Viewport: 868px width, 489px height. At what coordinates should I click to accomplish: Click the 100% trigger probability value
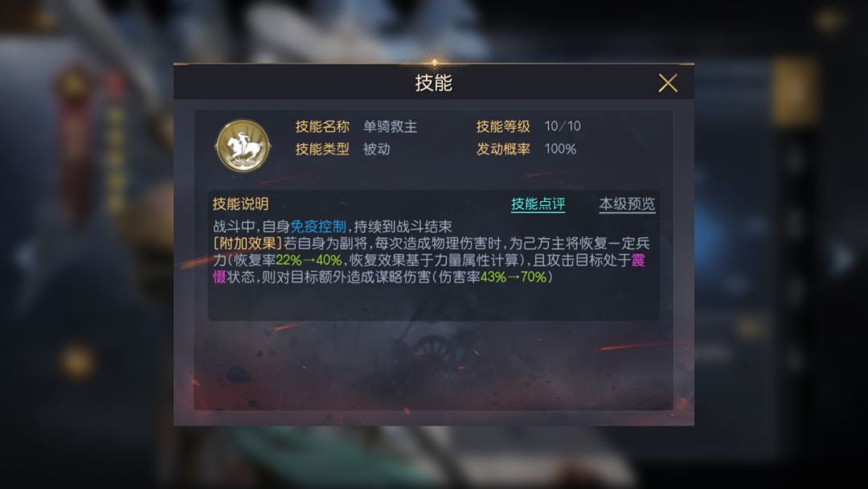point(560,149)
